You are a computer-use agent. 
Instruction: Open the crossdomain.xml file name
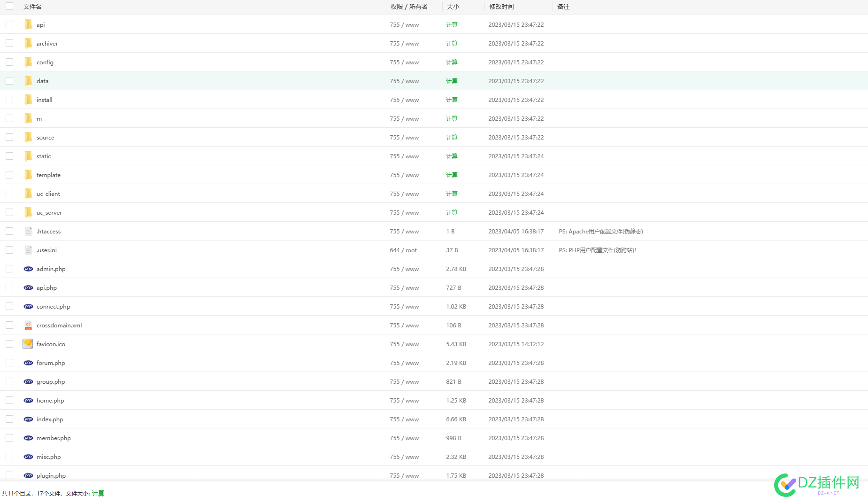click(x=59, y=326)
